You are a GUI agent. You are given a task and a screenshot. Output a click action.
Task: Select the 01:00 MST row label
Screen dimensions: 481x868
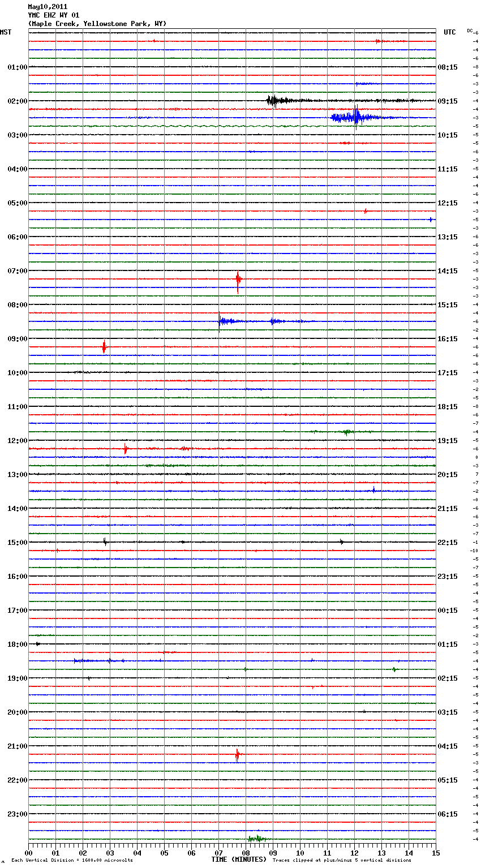tap(18, 67)
